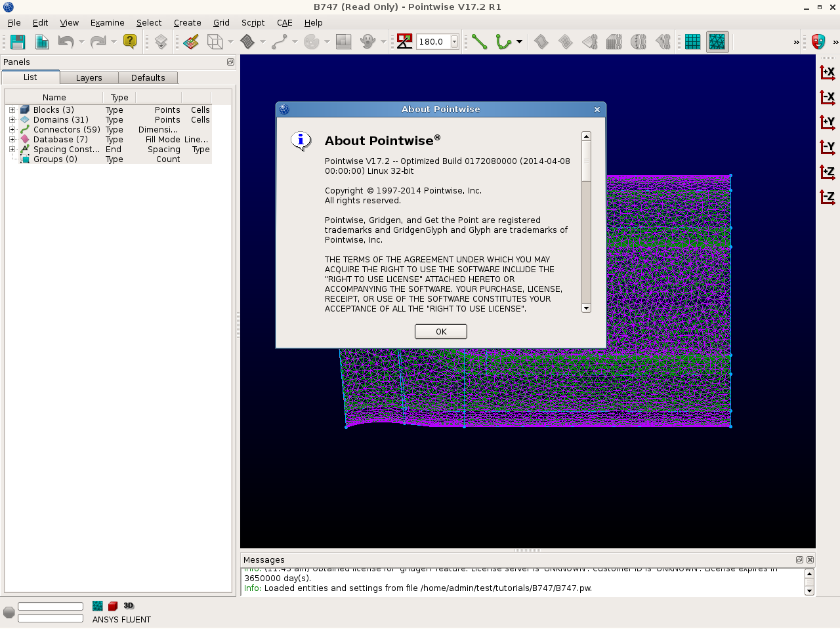Toggle the red cube icon in status bar
Viewport: 840px width, 629px height.
(113, 606)
